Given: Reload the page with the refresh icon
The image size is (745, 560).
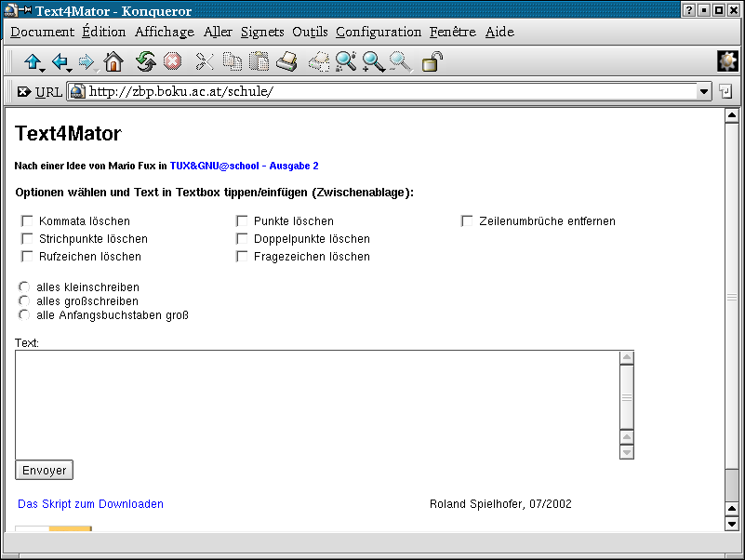Looking at the screenshot, I should tap(145, 61).
